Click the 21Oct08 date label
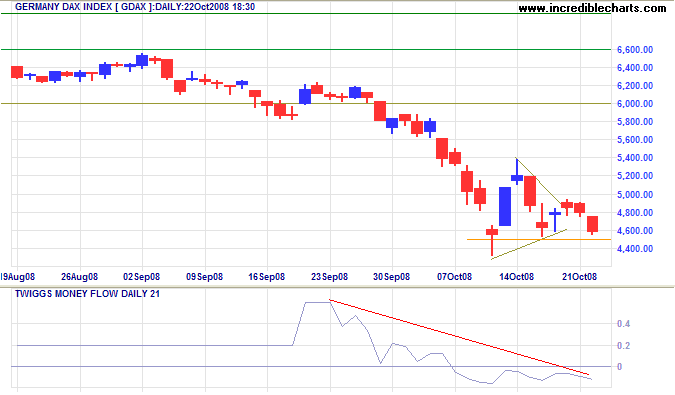Image resolution: width=675 pixels, height=395 pixels. tap(579, 277)
